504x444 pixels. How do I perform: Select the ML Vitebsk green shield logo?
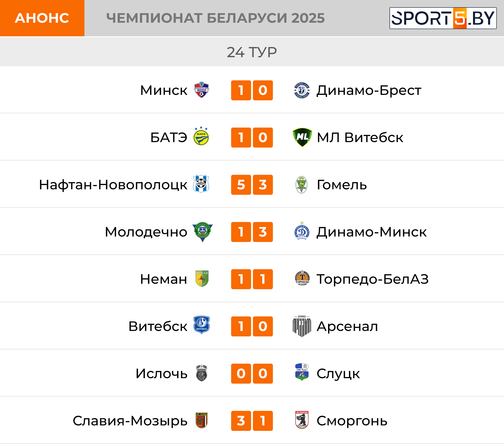coord(302,137)
